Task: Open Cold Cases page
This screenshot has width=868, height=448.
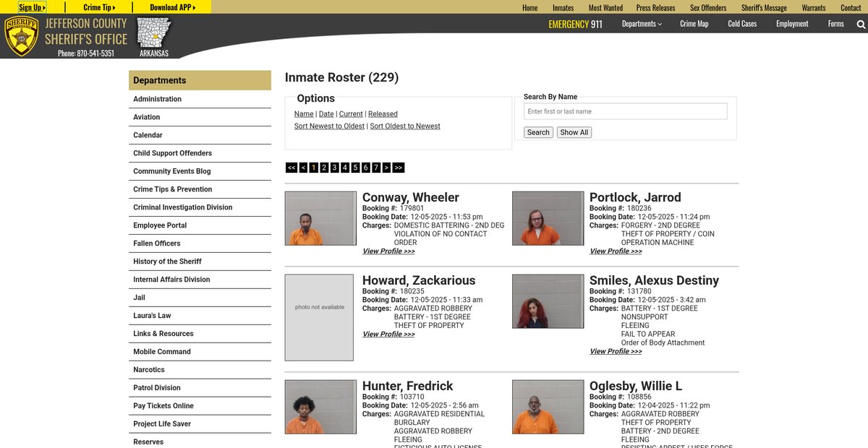Action: pyautogui.click(x=742, y=24)
